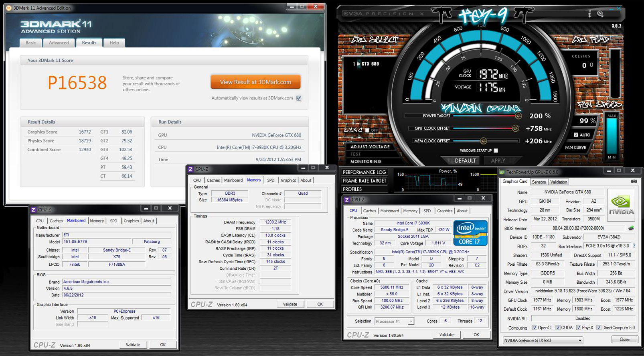Toggle the DirectCompute 5.0 checkbox
The image size is (644, 356).
[599, 328]
